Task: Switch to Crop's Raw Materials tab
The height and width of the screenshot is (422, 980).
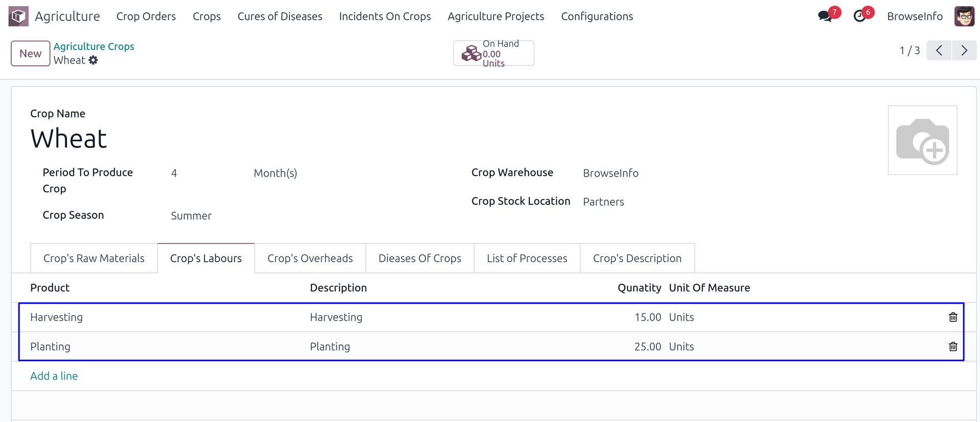Action: 94,259
